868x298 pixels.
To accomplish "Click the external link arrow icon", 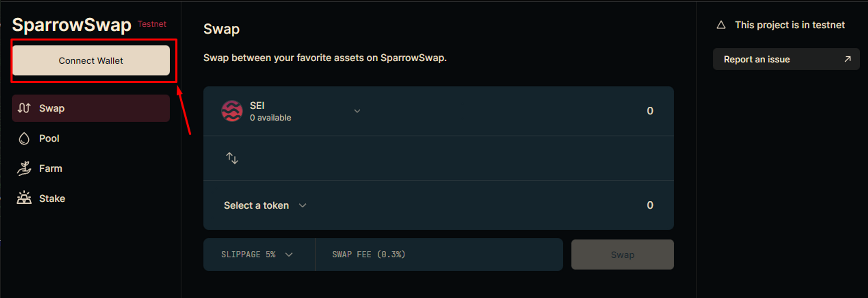I will click(847, 59).
